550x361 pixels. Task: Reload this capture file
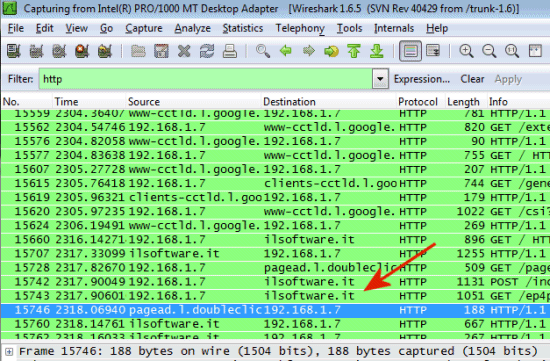point(207,51)
